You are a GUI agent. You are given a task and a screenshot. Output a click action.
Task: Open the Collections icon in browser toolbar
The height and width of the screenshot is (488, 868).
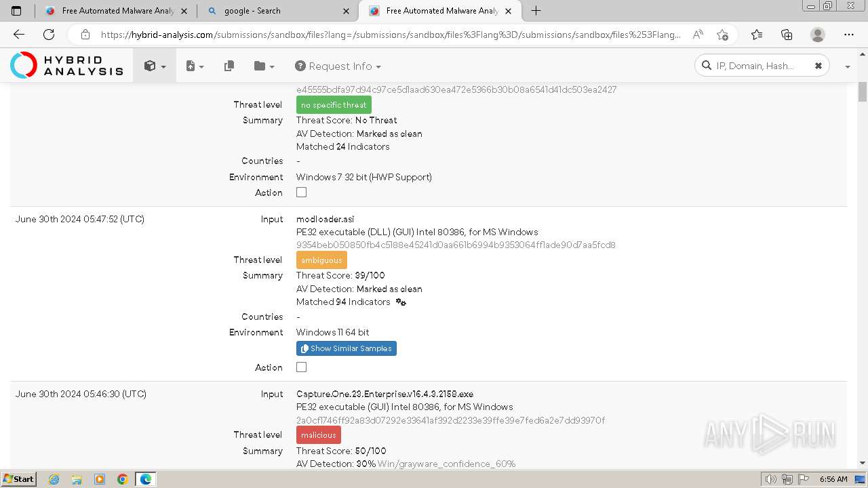(787, 35)
